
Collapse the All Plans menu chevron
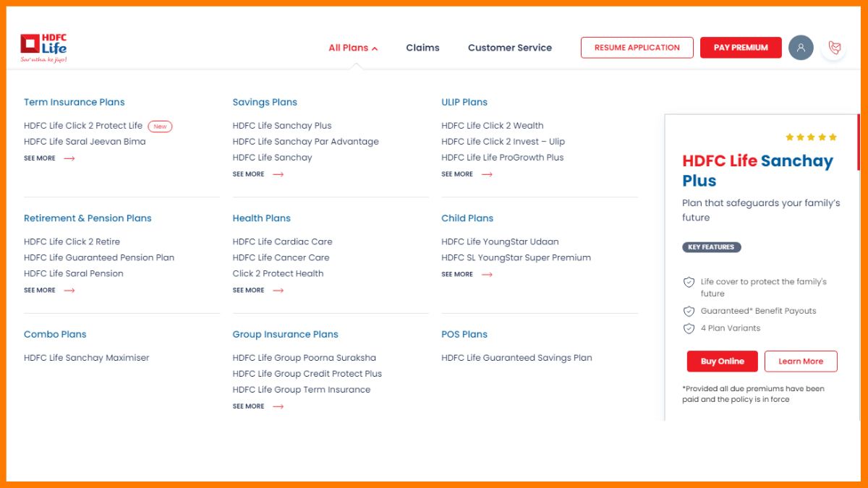coord(375,48)
